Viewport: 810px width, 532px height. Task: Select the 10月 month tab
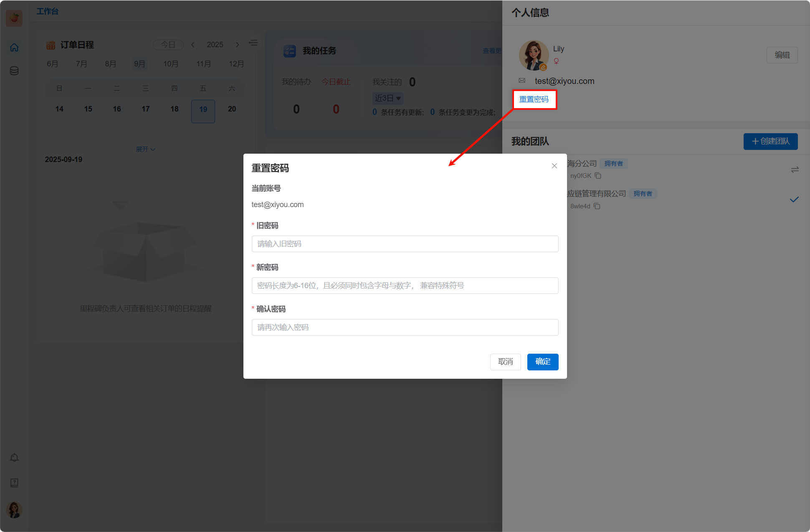(x=171, y=64)
